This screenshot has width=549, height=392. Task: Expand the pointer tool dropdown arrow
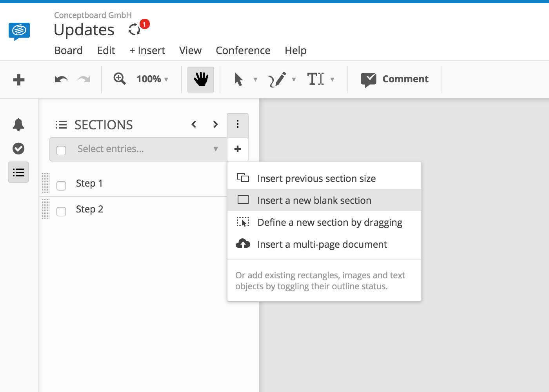click(x=255, y=80)
